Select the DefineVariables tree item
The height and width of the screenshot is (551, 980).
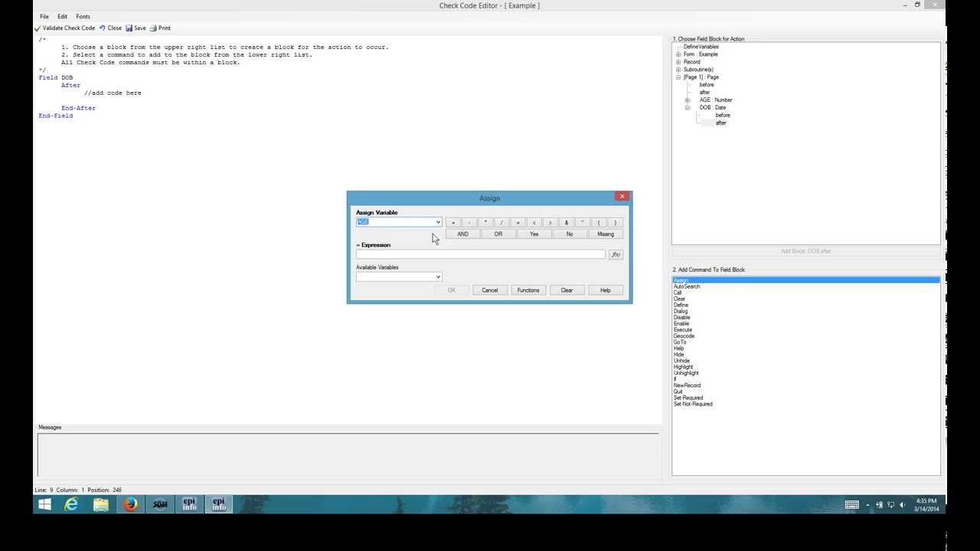tap(701, 47)
